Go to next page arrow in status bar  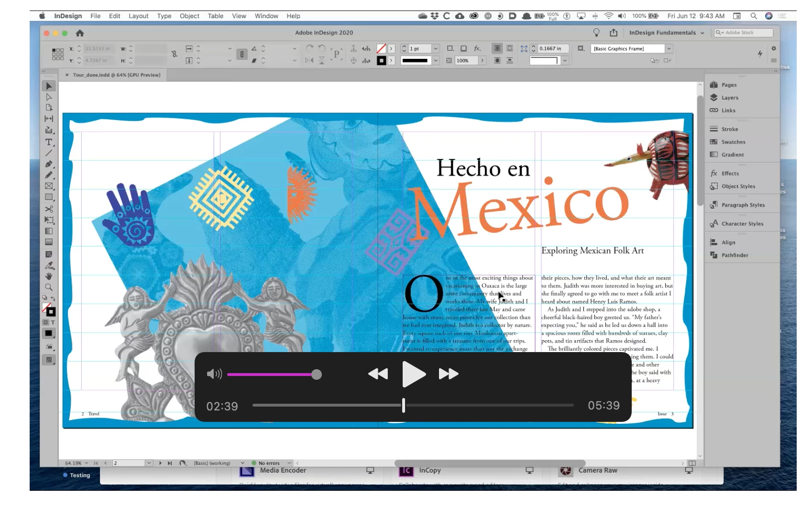point(160,463)
